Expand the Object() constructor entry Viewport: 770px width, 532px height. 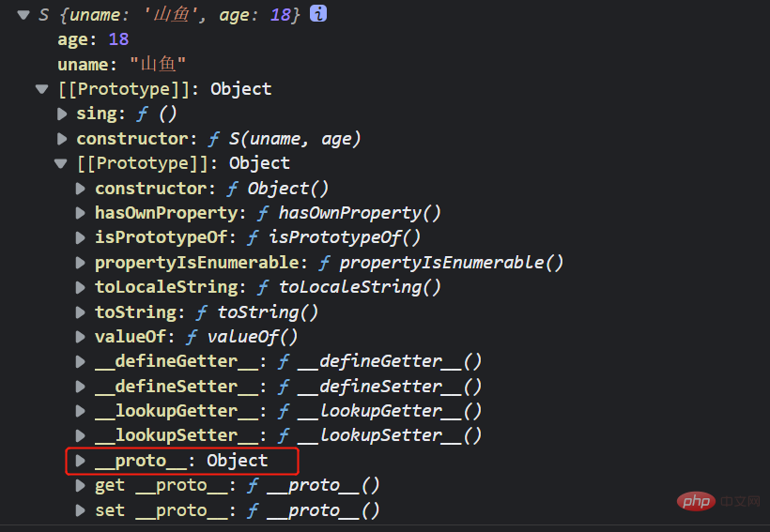81,189
